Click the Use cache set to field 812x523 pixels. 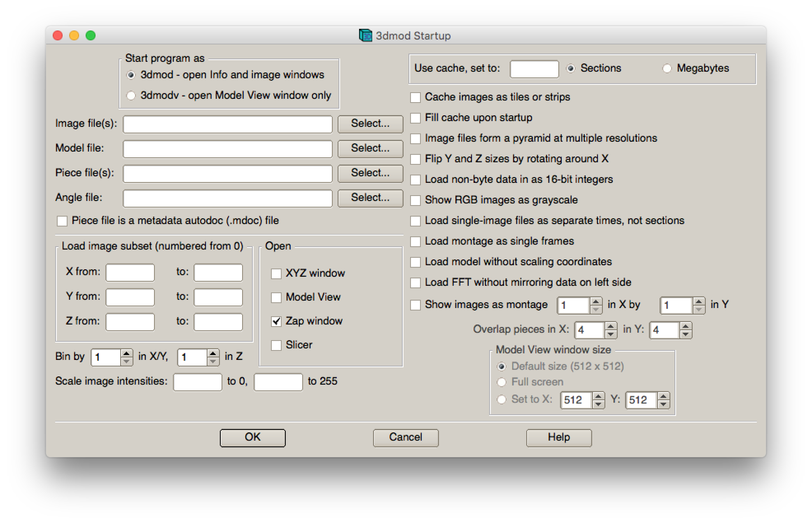(534, 69)
